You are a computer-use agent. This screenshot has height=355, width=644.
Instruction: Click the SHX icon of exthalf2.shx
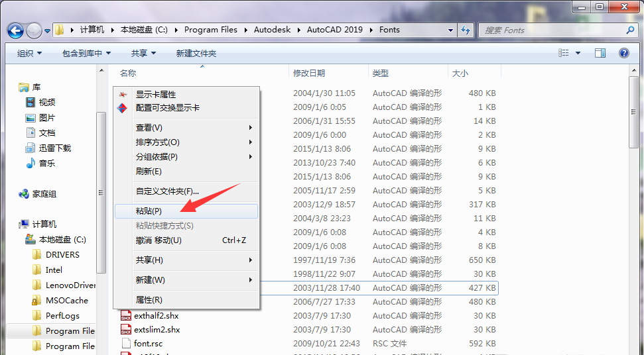pos(125,316)
